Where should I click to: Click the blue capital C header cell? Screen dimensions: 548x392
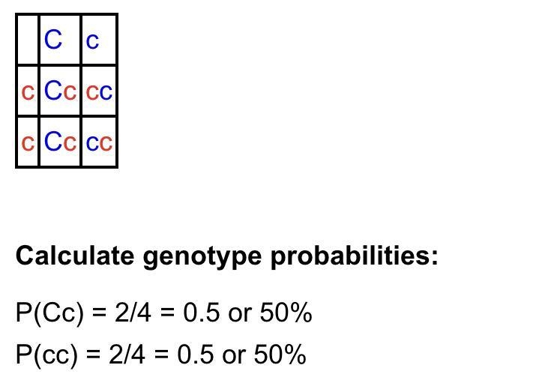coord(60,40)
